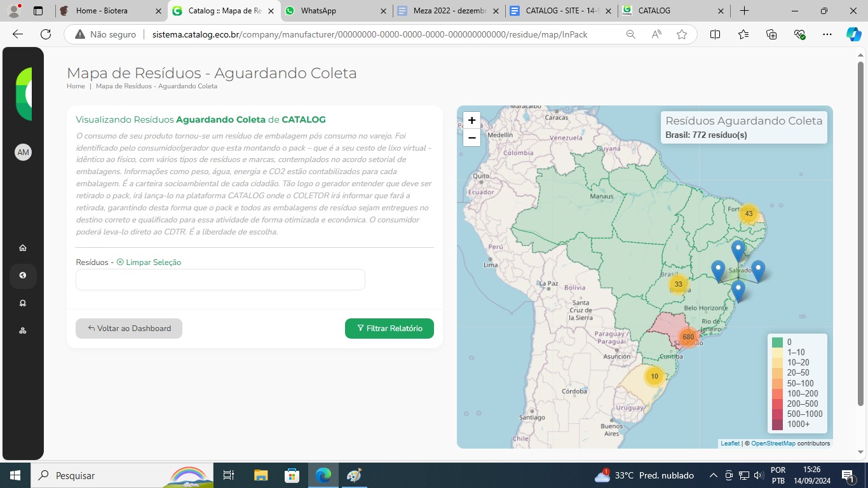Select the 33 cluster near Brasília
The width and height of the screenshot is (868, 488).
tap(678, 284)
